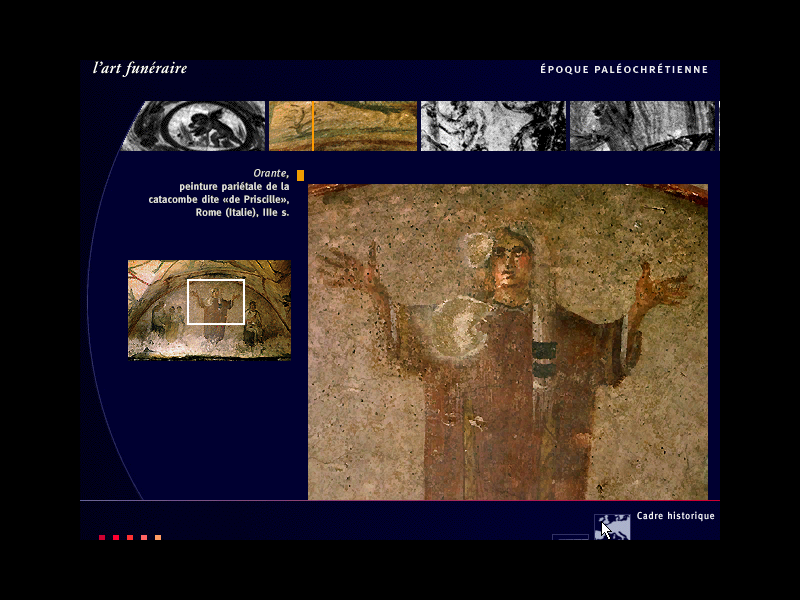Click the caption text catacombe dite «de Priscille»
The image size is (800, 600).
219,199
